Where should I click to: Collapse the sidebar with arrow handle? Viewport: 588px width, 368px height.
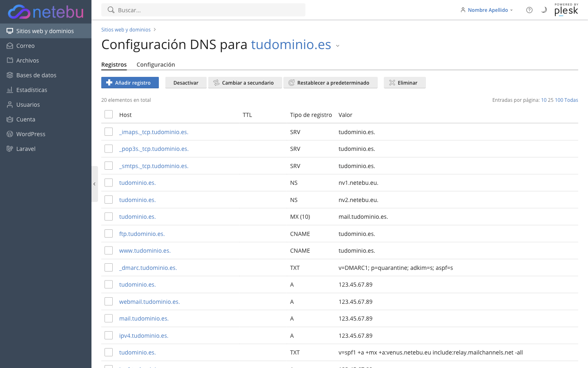pos(94,184)
